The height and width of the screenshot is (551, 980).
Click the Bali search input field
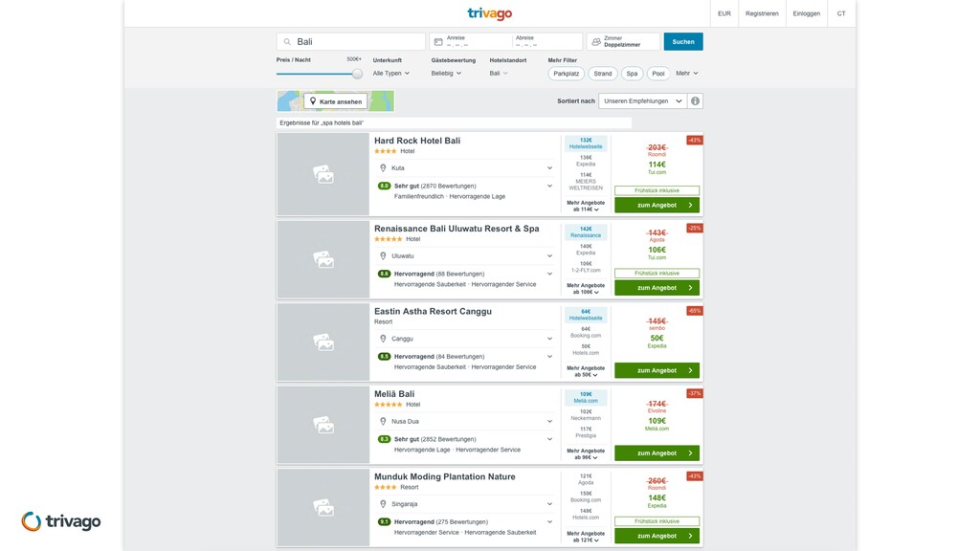pyautogui.click(x=351, y=42)
